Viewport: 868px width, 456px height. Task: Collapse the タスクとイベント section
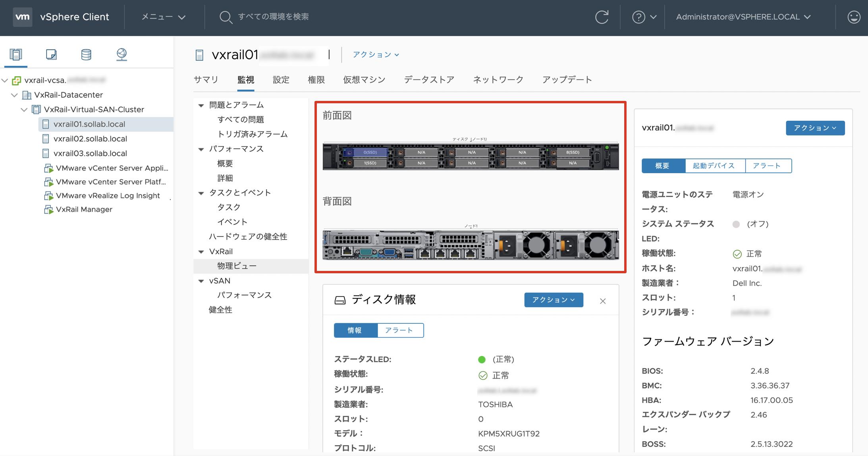click(x=201, y=193)
